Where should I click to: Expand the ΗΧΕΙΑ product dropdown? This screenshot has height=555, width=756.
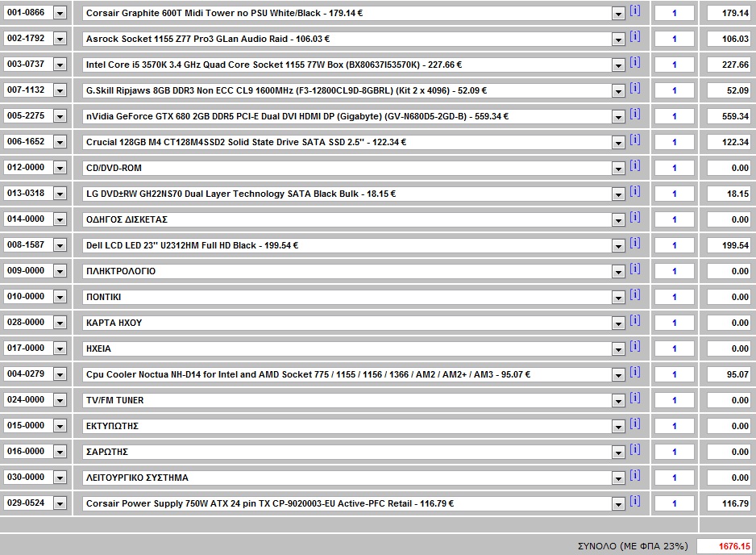[618, 349]
